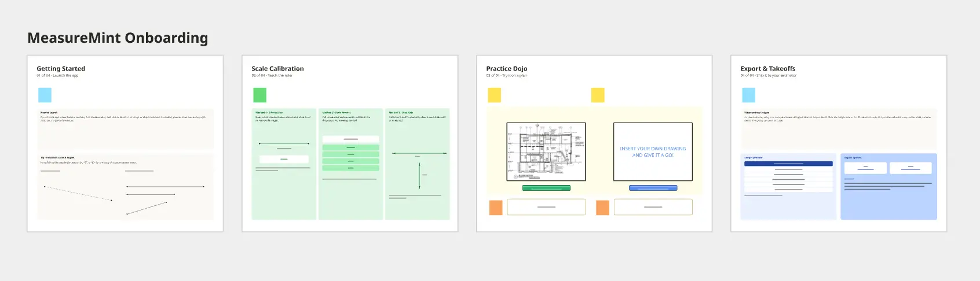Select the green square in Scale Calibration
Viewport: 980px width, 281px height.
tap(259, 95)
